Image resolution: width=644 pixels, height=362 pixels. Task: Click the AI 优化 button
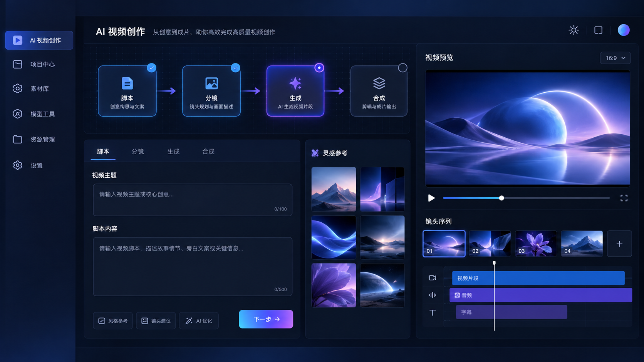click(x=199, y=321)
